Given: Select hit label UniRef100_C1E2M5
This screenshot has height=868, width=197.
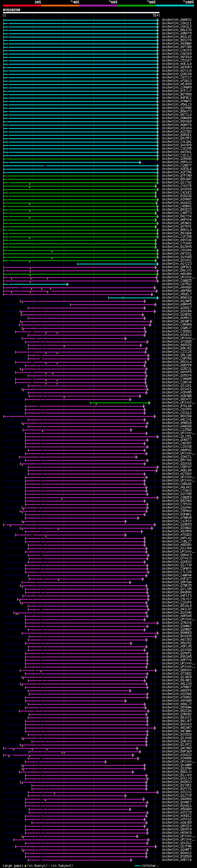Looking at the screenshot, I should [177, 149].
